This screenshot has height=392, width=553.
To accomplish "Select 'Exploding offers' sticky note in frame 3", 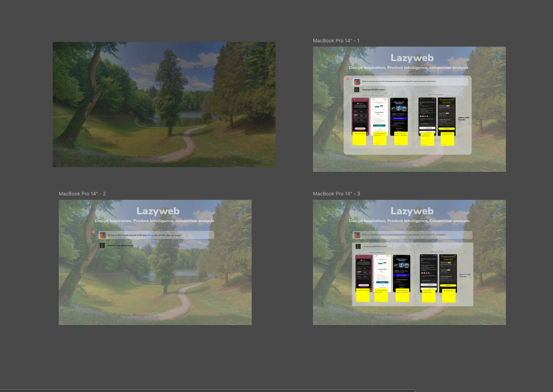I will click(x=449, y=296).
